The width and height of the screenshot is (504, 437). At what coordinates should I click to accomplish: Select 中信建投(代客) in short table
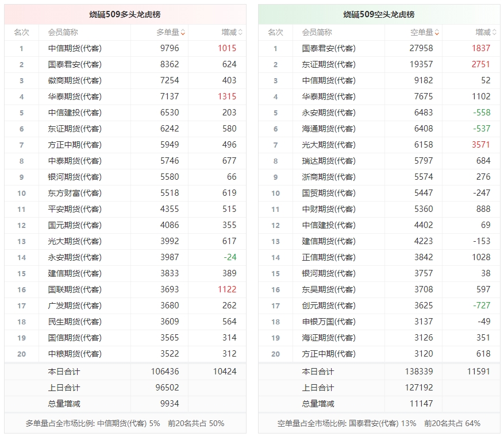[379, 225]
